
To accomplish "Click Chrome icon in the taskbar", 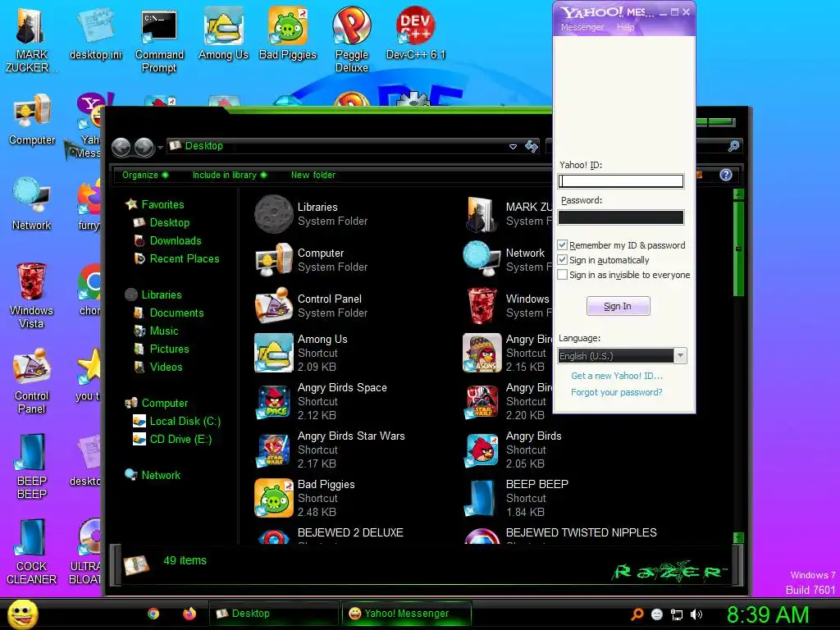I will tap(153, 614).
